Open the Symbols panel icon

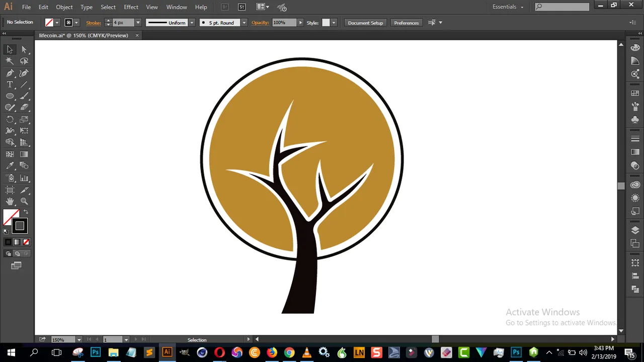pyautogui.click(x=635, y=120)
